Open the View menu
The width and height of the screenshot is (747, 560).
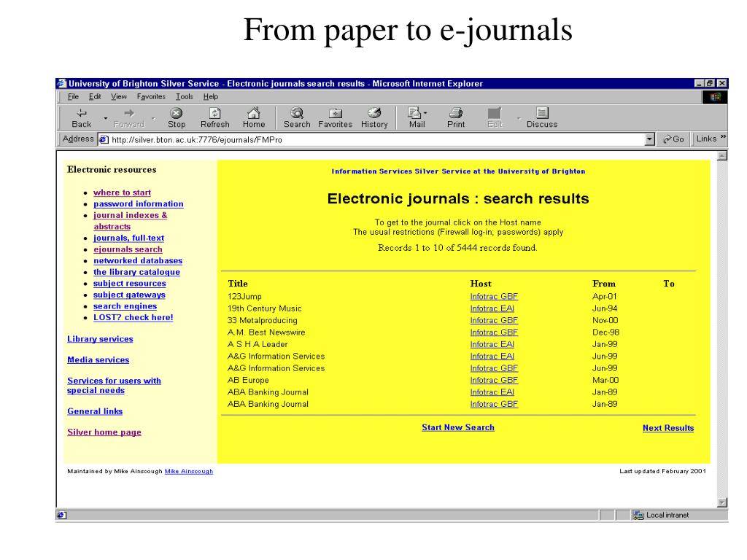pos(119,97)
